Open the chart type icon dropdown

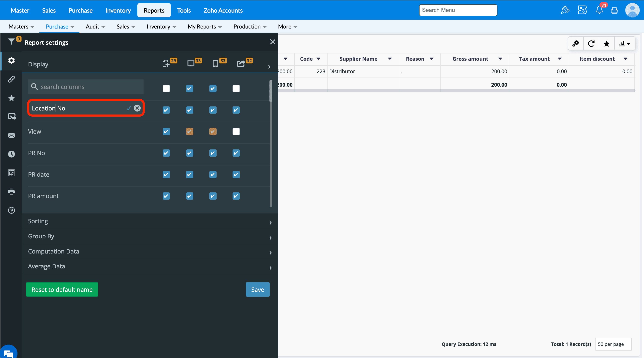624,44
